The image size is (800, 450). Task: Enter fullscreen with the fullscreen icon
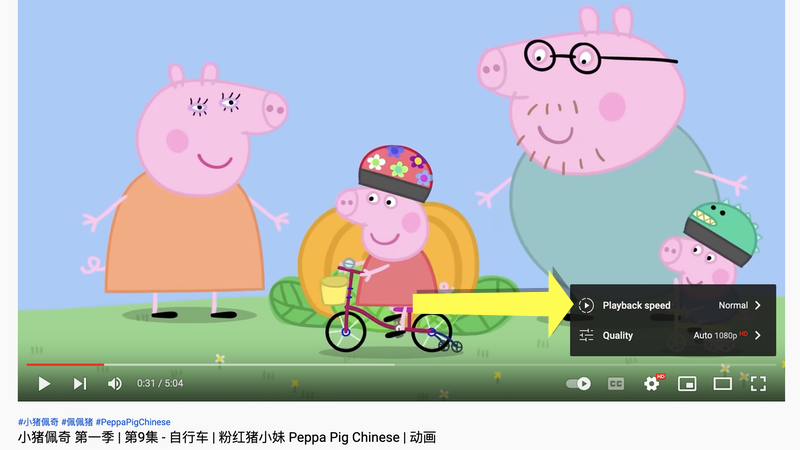click(758, 384)
